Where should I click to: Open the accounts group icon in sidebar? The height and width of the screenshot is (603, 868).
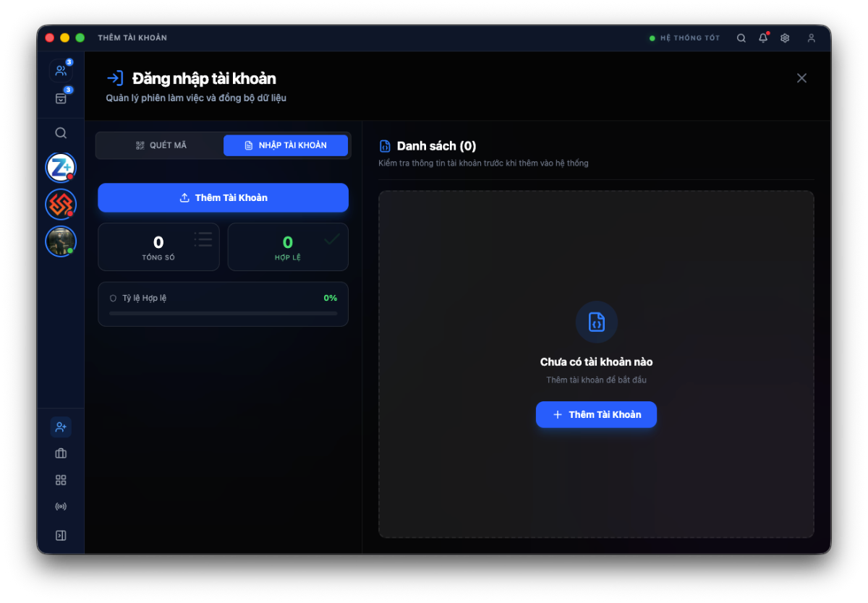click(61, 71)
